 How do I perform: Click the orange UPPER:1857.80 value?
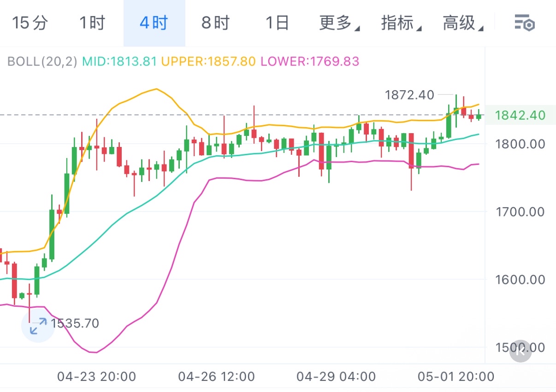click(208, 61)
